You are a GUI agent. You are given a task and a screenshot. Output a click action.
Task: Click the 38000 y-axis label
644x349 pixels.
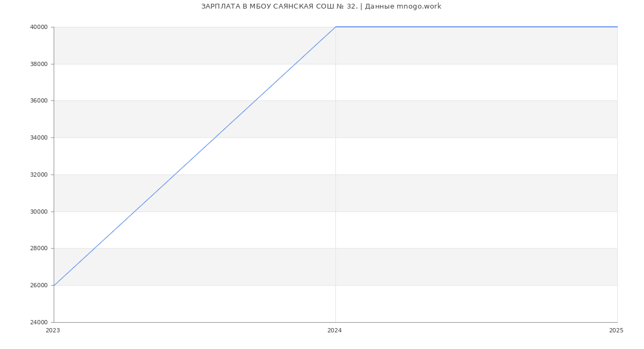(39, 64)
